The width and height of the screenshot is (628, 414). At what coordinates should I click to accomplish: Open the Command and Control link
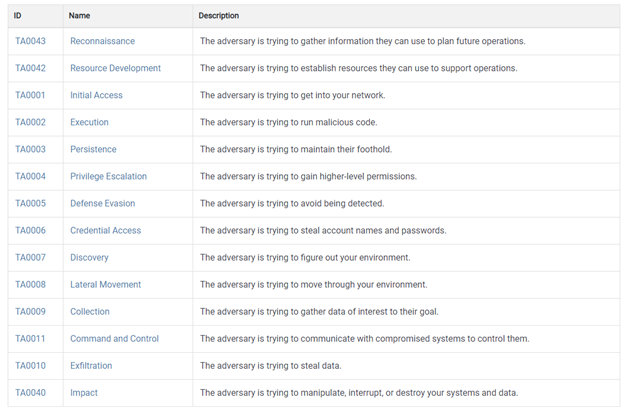click(x=114, y=338)
